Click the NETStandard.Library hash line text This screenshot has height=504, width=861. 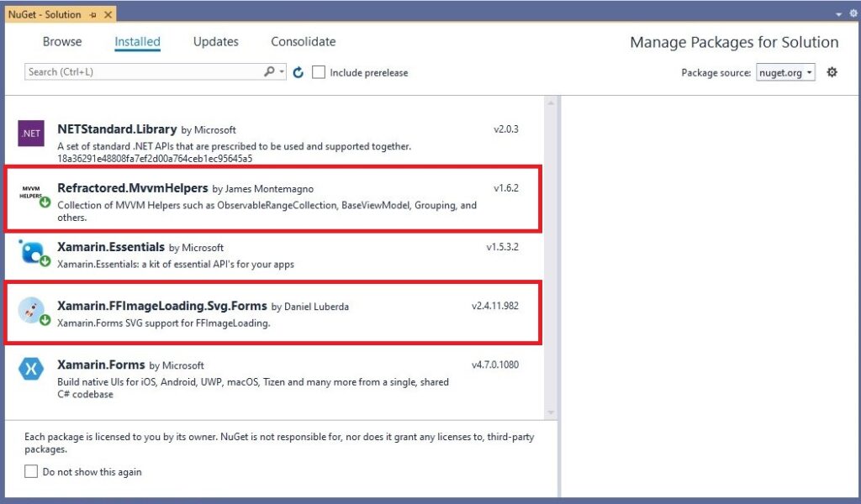coord(155,159)
